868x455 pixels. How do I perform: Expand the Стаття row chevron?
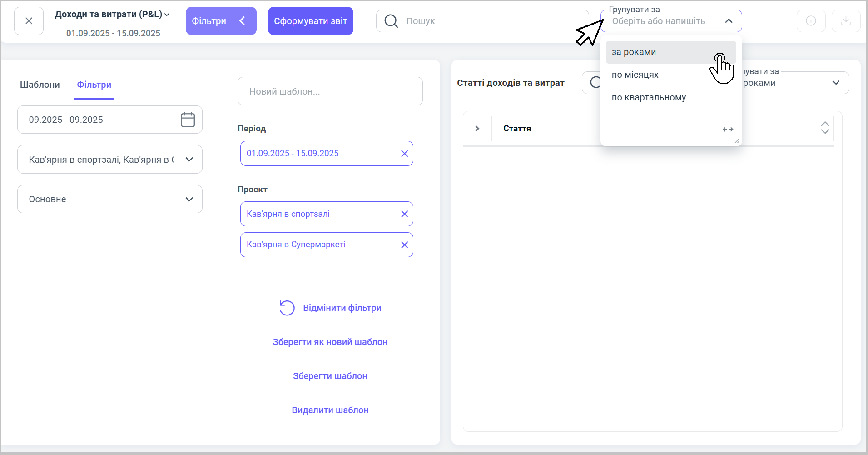tap(477, 129)
